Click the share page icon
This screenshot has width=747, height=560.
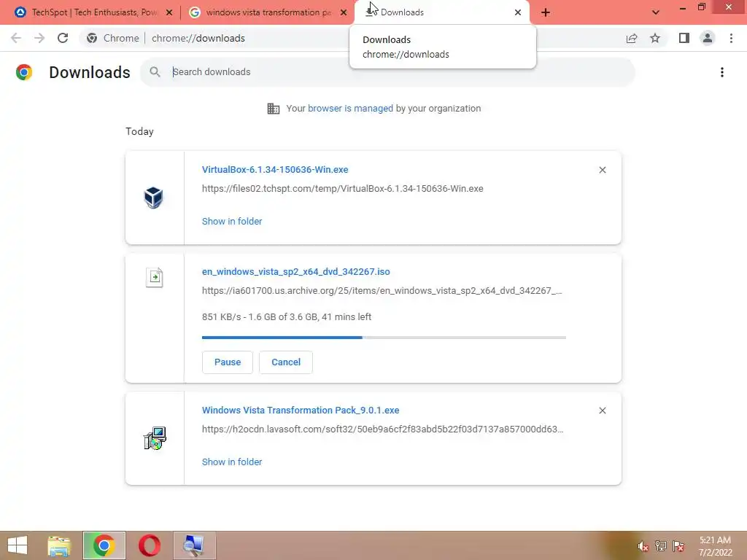click(x=632, y=38)
